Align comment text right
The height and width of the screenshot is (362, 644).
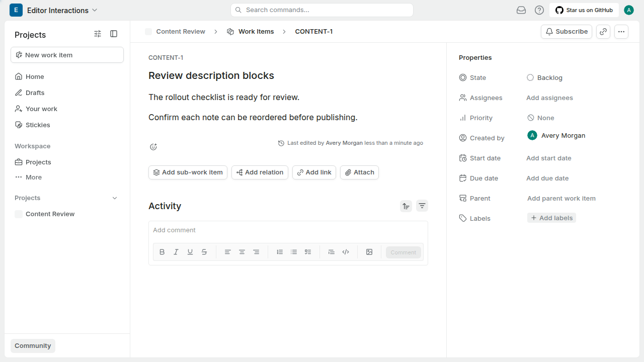coord(256,252)
